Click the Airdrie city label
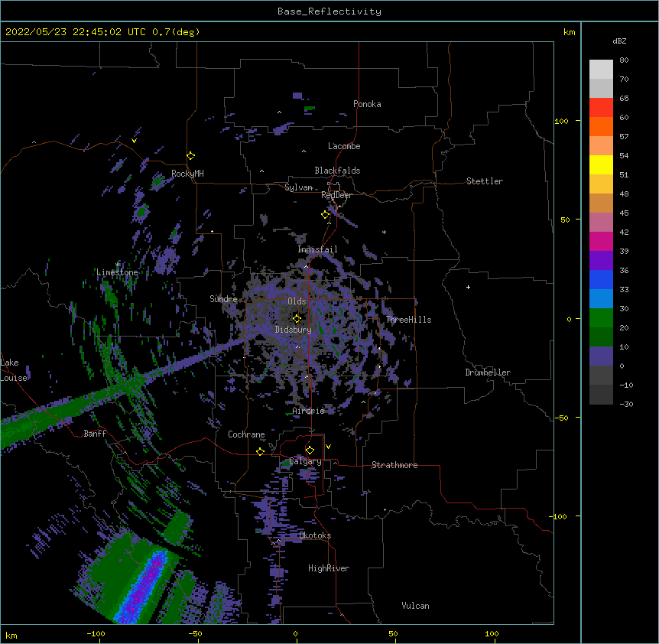Image resolution: width=659 pixels, height=644 pixels. click(309, 411)
